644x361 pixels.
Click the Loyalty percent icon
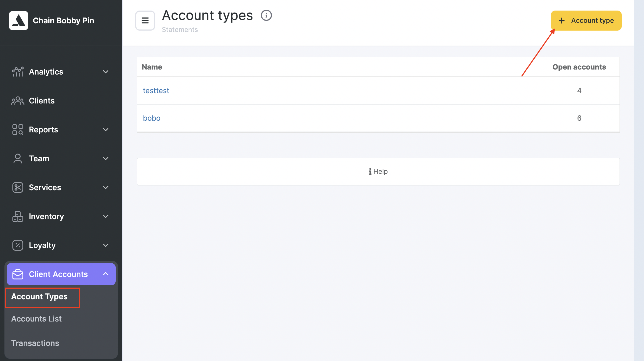(18, 245)
